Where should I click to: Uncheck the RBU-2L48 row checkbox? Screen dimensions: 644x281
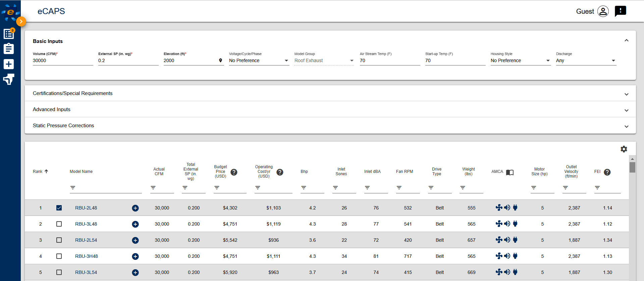coord(59,208)
